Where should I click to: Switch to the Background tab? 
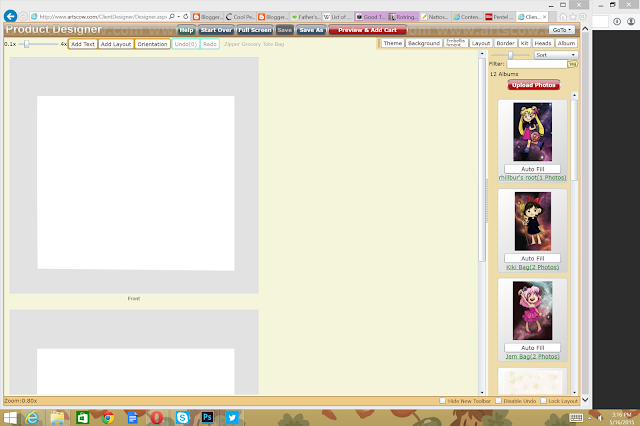(424, 43)
